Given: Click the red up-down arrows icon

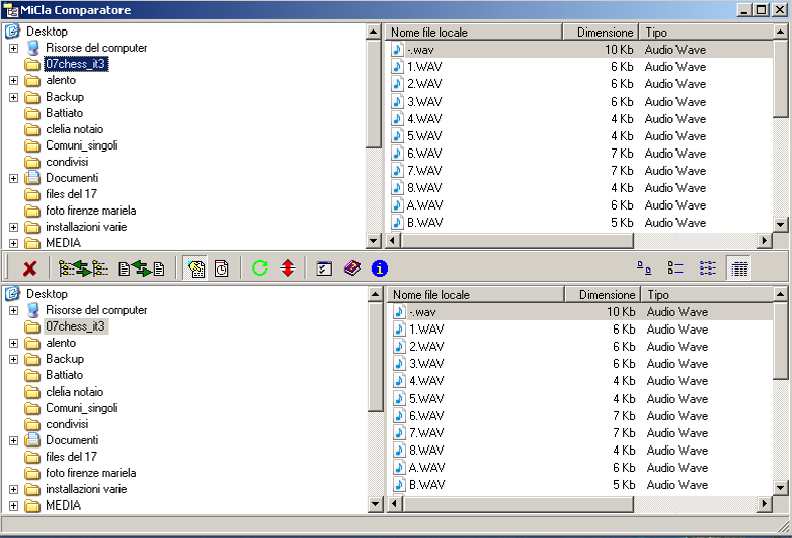Looking at the screenshot, I should 288,268.
